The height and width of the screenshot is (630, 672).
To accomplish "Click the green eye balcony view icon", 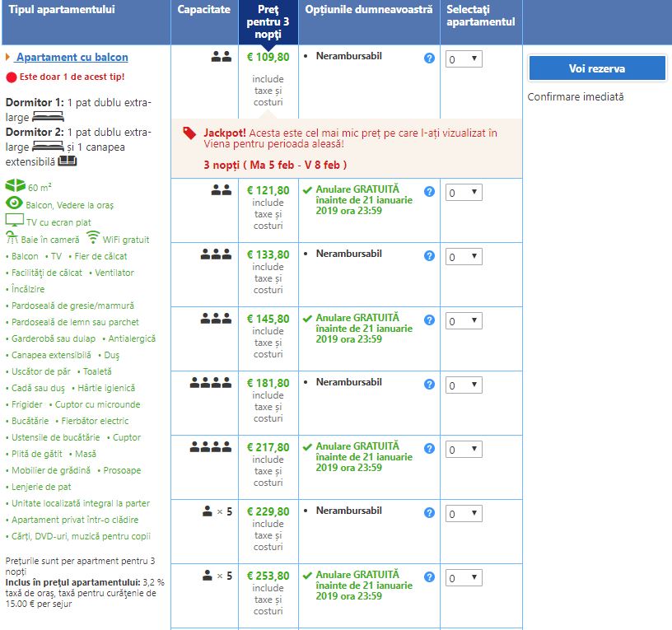I will [14, 203].
